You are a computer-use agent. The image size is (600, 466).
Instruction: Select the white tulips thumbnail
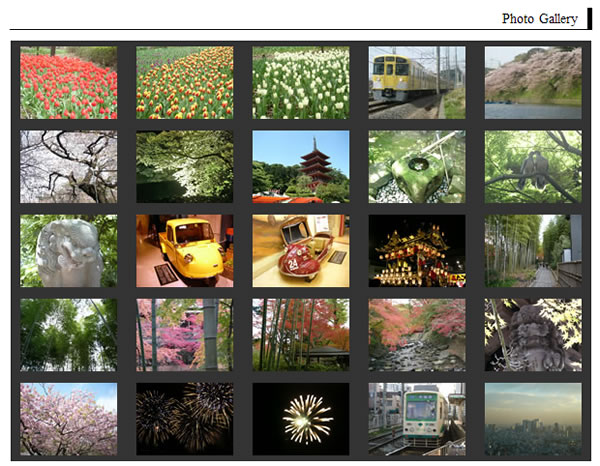click(x=300, y=83)
